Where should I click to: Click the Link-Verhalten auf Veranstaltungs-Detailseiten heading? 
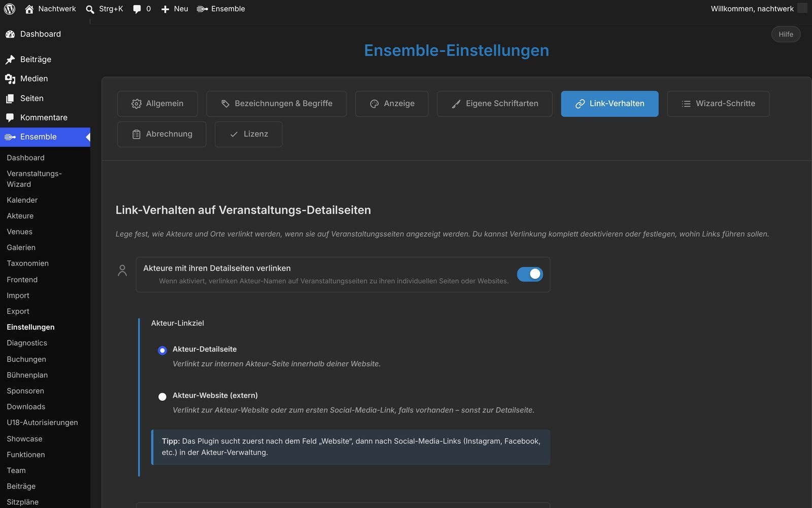(243, 210)
